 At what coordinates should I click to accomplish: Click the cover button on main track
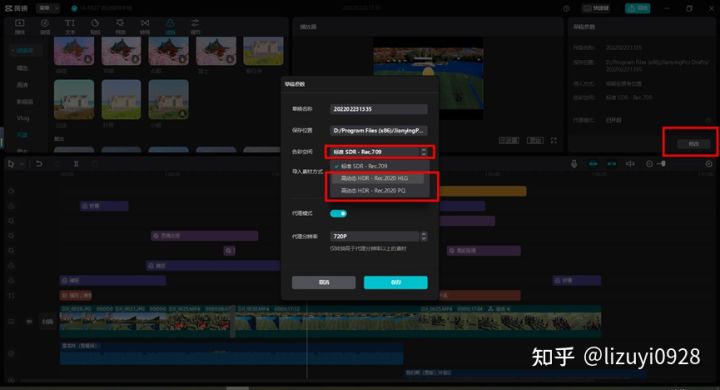48,322
